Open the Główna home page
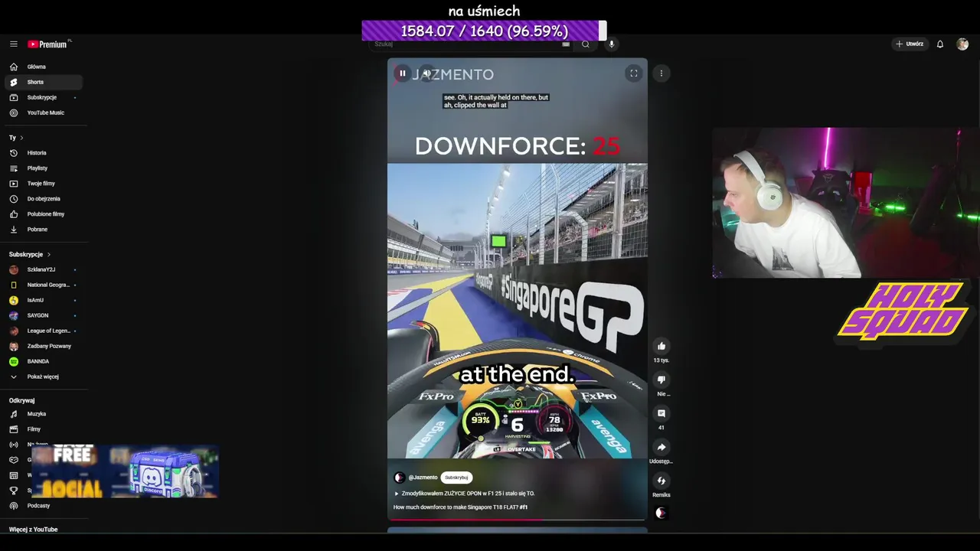 pyautogui.click(x=43, y=67)
